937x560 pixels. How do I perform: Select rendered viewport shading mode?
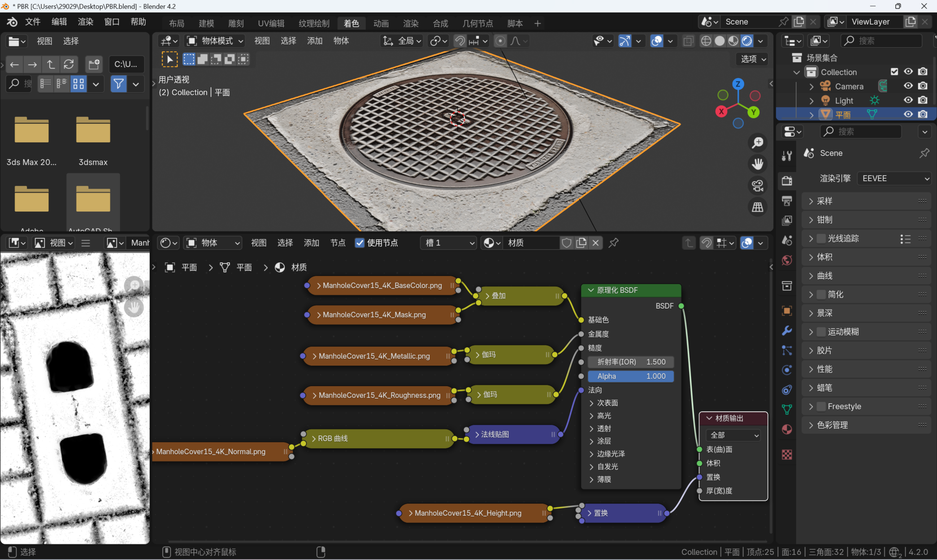click(x=747, y=41)
